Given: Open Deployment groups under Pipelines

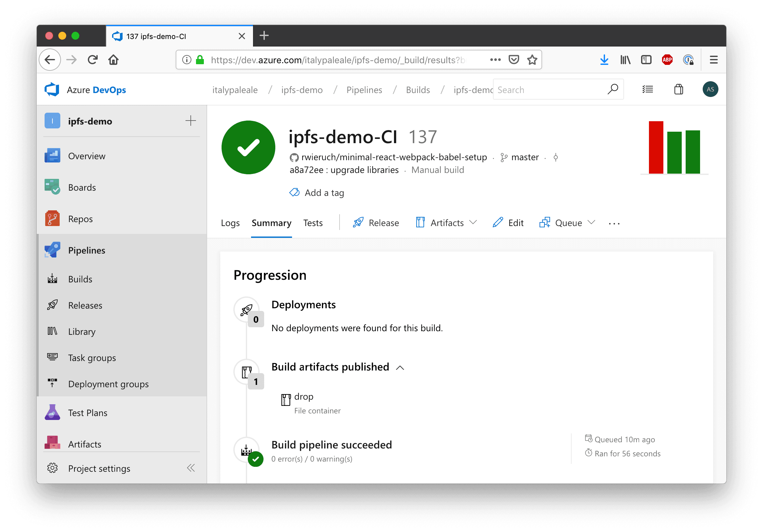Looking at the screenshot, I should (x=122, y=384).
